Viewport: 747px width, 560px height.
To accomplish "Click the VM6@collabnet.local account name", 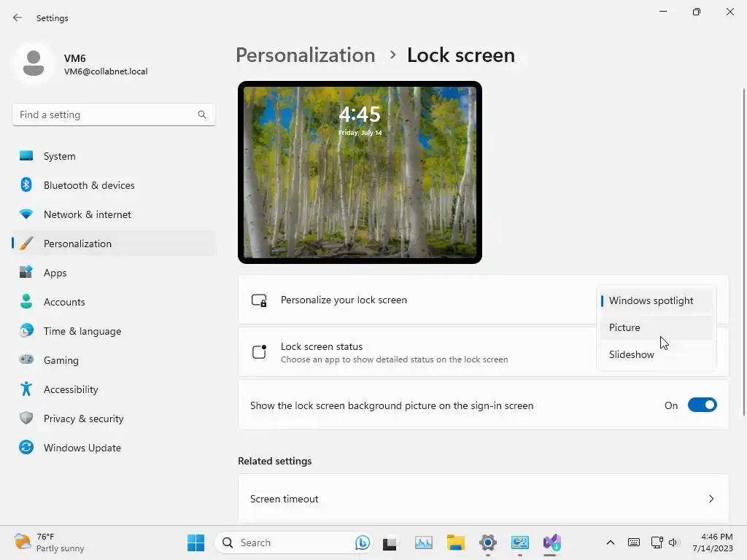I will [x=106, y=71].
